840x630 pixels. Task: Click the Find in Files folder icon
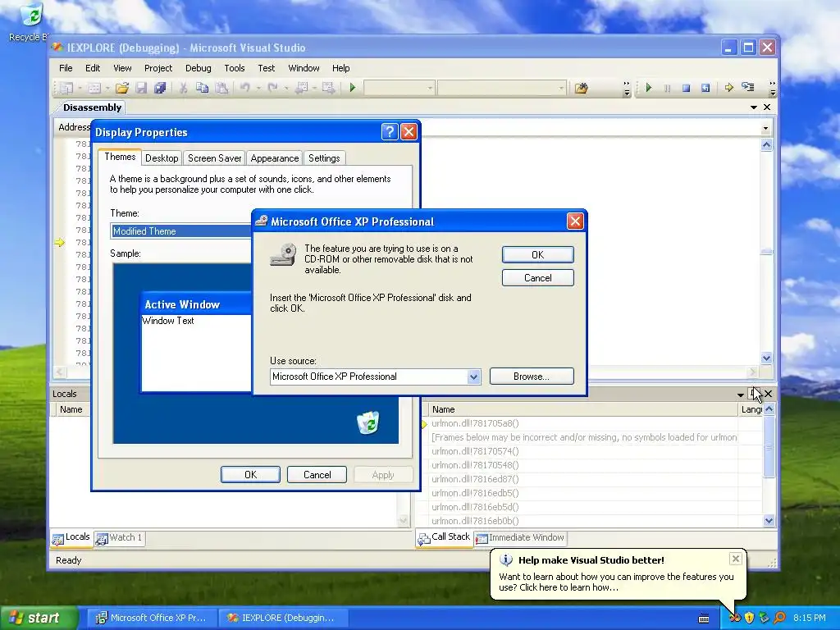[582, 88]
